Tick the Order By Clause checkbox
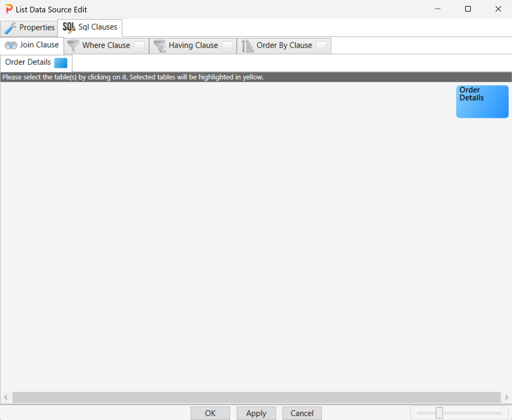The width and height of the screenshot is (512, 420). [321, 46]
